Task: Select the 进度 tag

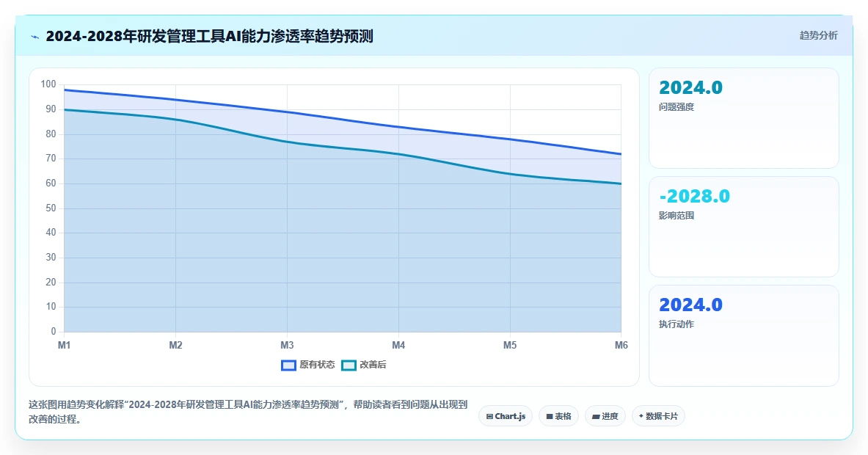Action: click(605, 416)
